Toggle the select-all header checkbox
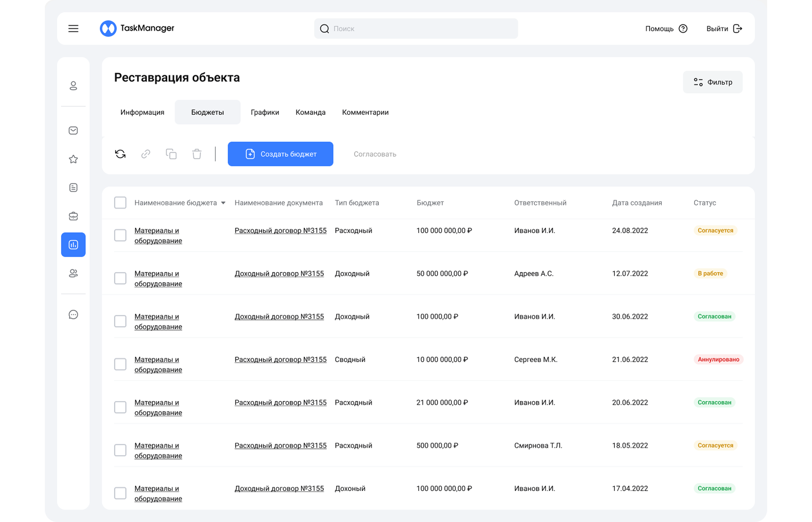Viewport: 812px width, 522px height. click(120, 203)
